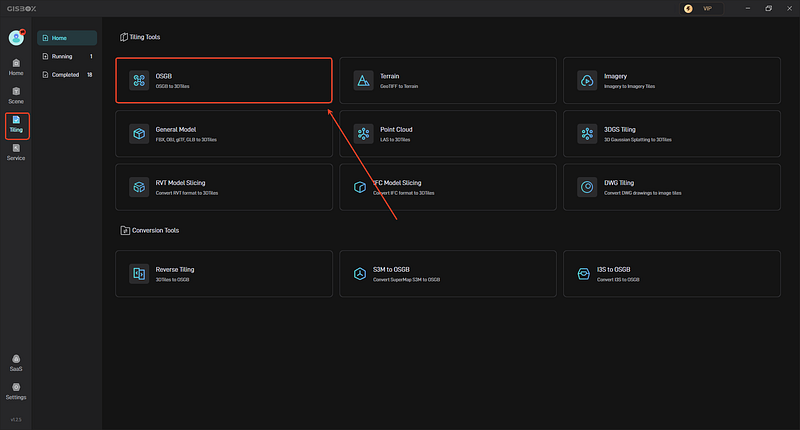Click the Conversion Tools section icon
The height and width of the screenshot is (430, 800).
124,231
